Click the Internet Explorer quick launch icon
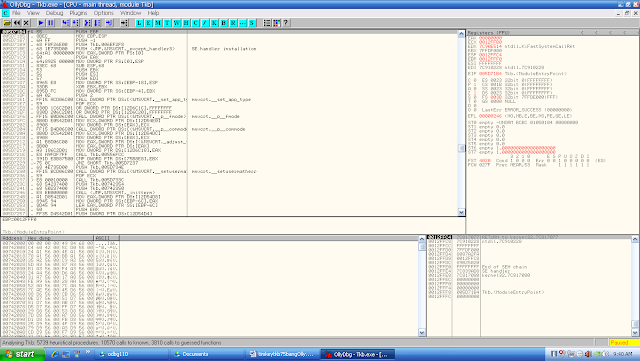 click(56, 354)
